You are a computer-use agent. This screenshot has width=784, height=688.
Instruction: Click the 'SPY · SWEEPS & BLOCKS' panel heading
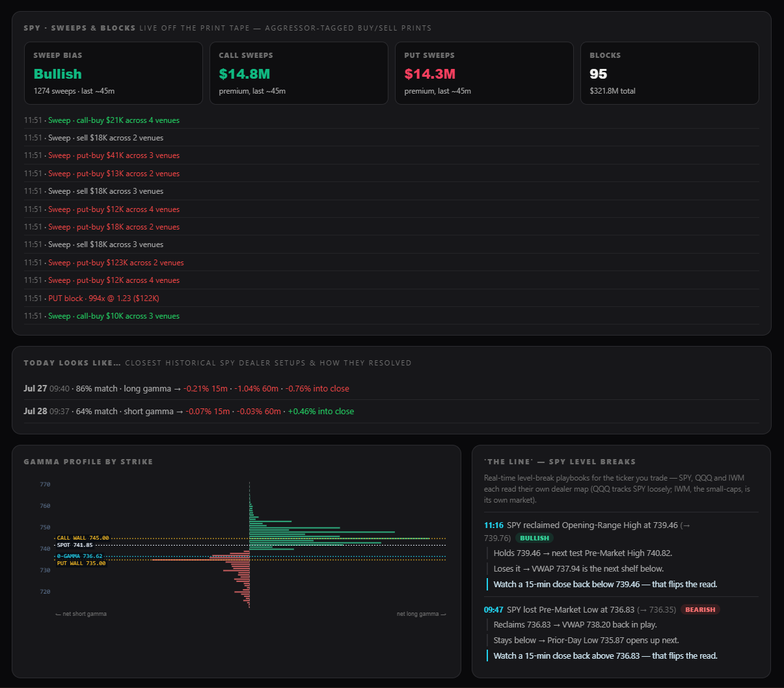click(79, 28)
